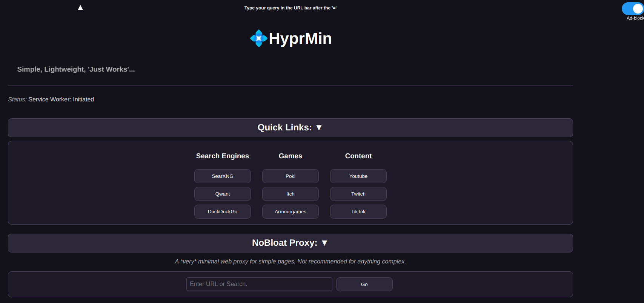The height and width of the screenshot is (303, 644).
Task: Collapse the Quick Links section
Action: [x=290, y=128]
